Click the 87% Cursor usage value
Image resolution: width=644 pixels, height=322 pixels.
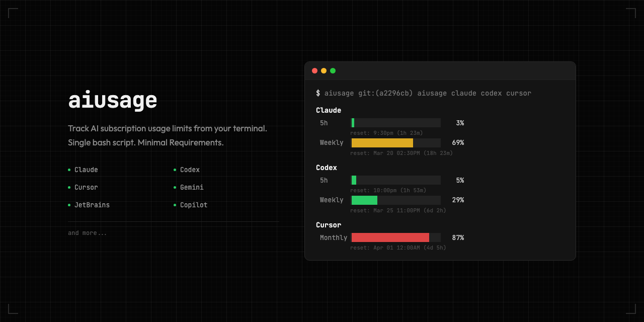click(458, 237)
